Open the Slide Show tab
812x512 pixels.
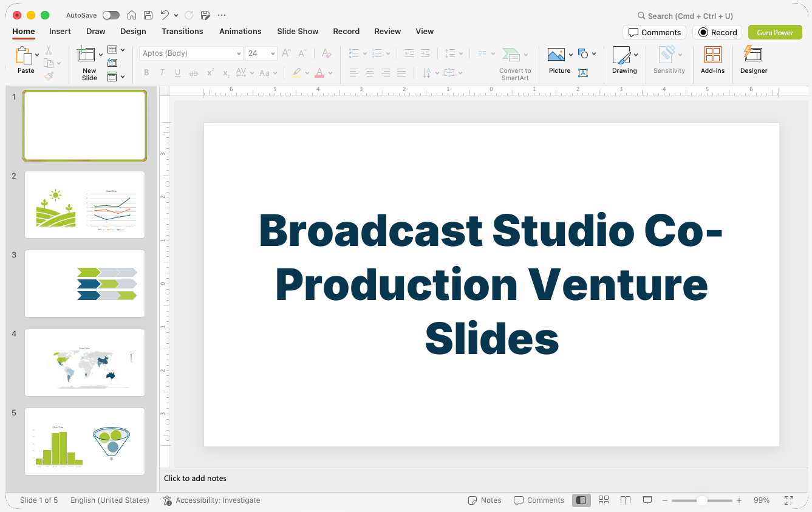tap(298, 32)
